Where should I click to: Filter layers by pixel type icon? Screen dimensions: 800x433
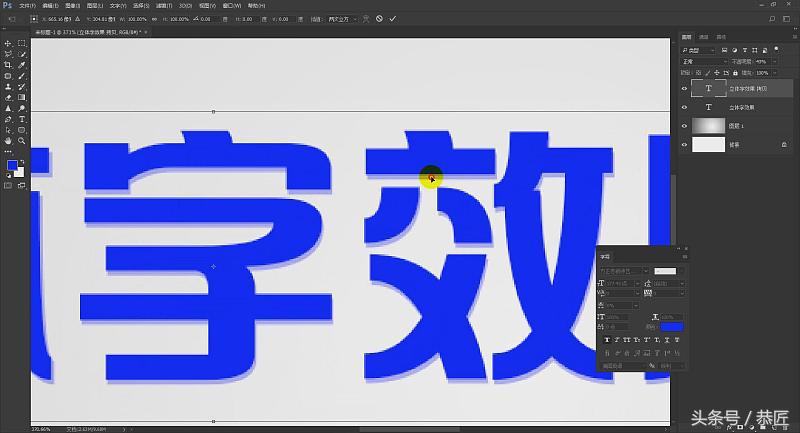click(724, 50)
